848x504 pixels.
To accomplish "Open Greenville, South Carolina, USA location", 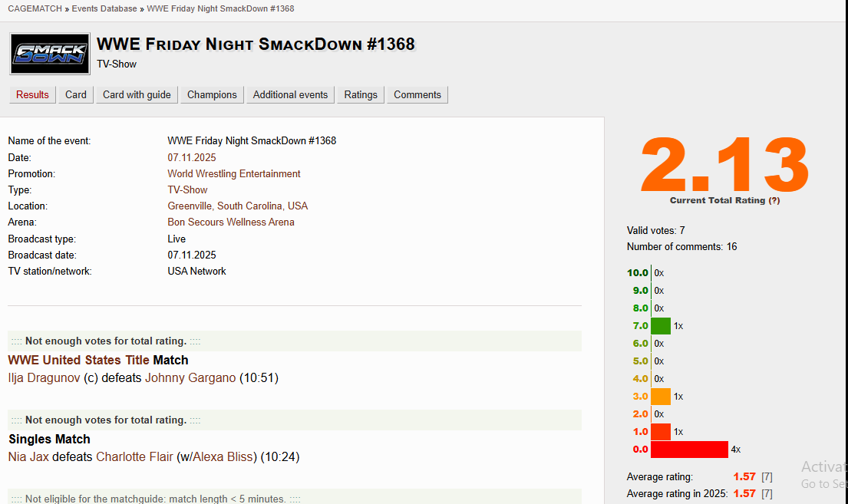I will (x=237, y=206).
